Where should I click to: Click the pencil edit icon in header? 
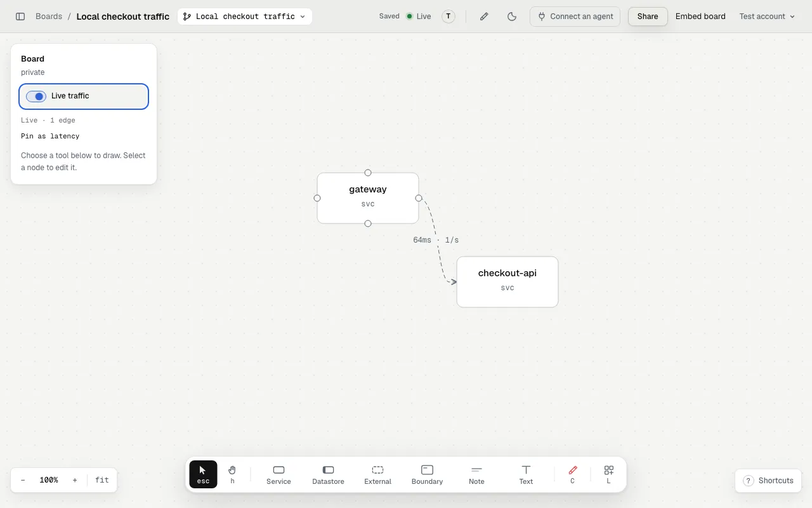pyautogui.click(x=484, y=17)
